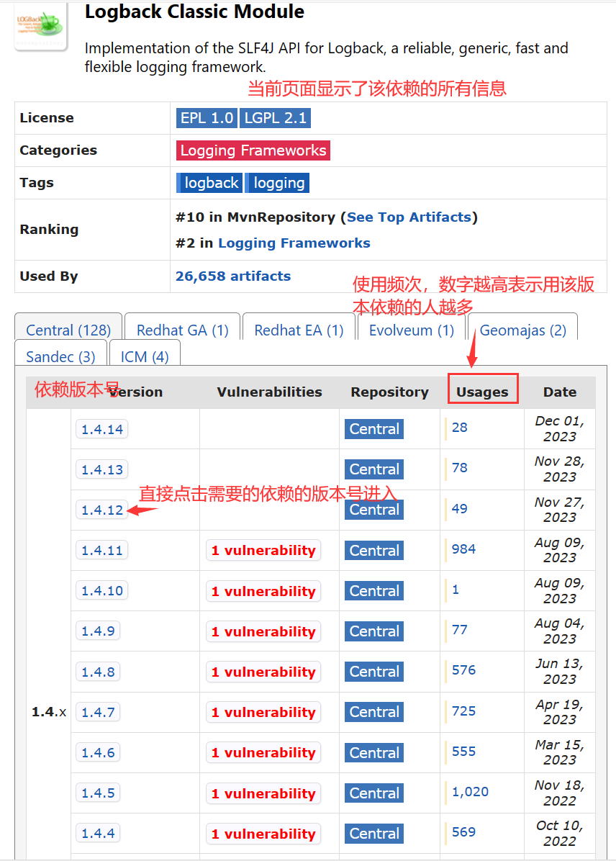Click the Date column header
Screen dimensions: 616x861
[559, 392]
